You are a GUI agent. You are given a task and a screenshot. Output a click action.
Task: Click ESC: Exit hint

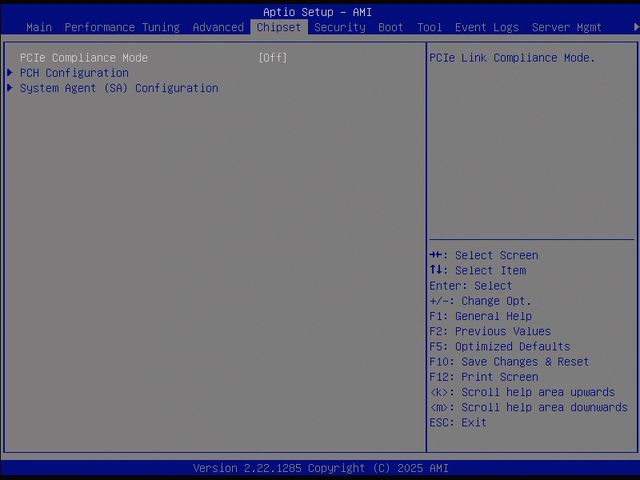458,422
